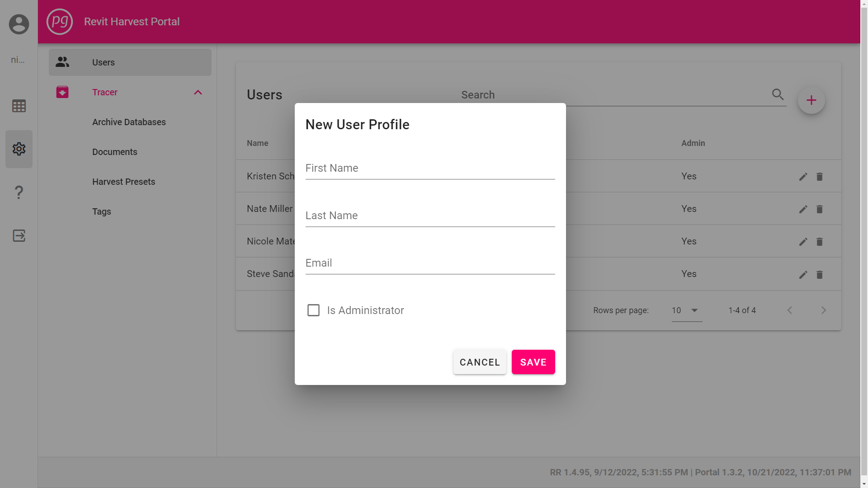Select Users in the sidebar menu
The width and height of the screenshot is (868, 488).
pyautogui.click(x=103, y=62)
